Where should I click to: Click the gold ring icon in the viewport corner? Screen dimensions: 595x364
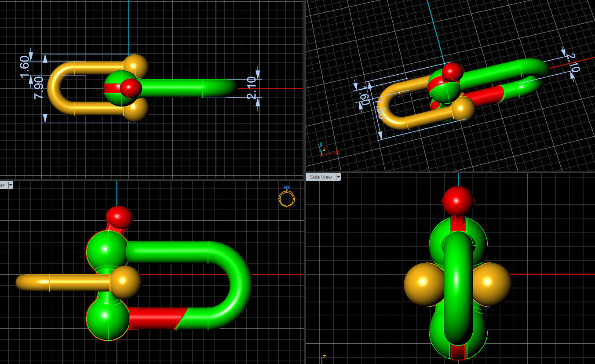[286, 197]
